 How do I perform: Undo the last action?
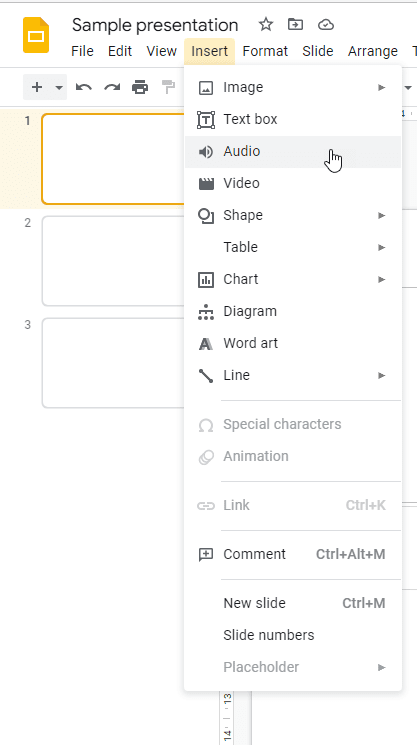coord(84,87)
